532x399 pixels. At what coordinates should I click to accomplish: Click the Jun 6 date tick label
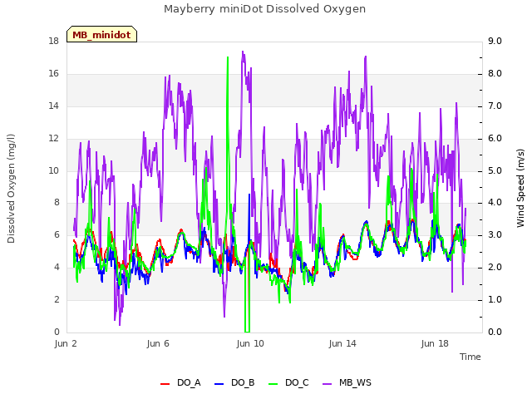coord(158,343)
